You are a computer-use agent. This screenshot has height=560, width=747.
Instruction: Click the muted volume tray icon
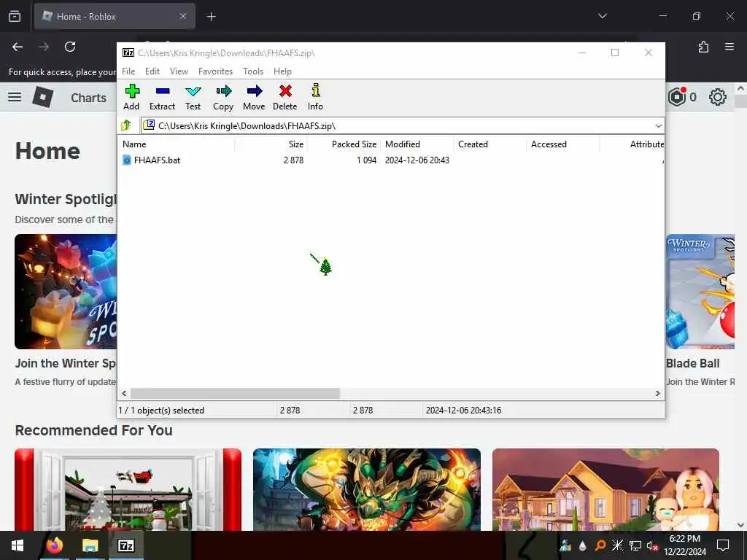(651, 545)
